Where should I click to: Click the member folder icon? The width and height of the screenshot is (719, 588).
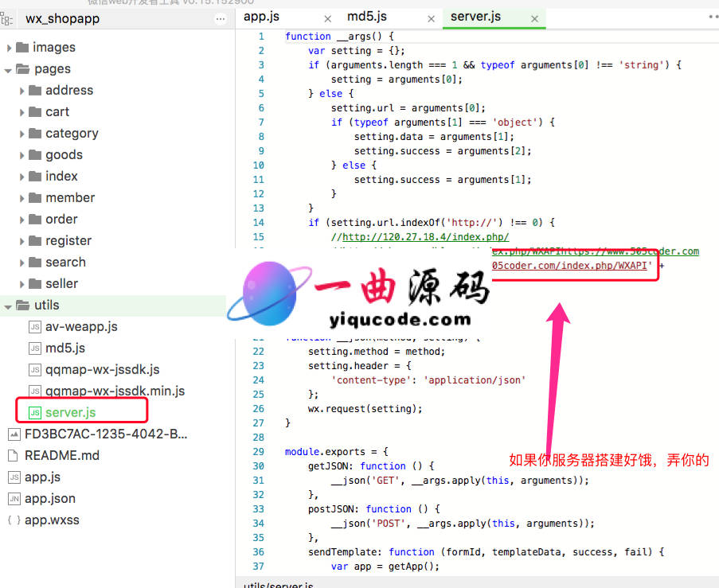pos(35,198)
